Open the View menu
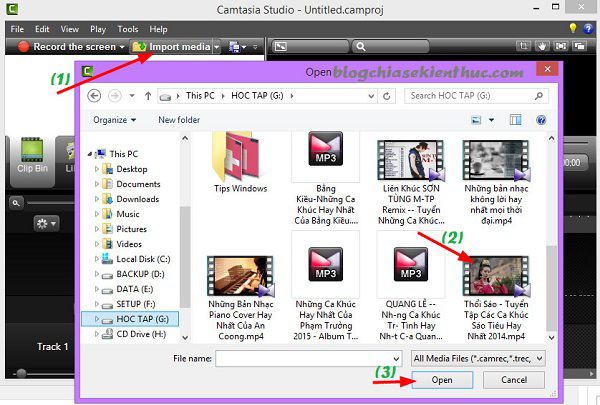The height and width of the screenshot is (405, 600). pyautogui.click(x=70, y=29)
